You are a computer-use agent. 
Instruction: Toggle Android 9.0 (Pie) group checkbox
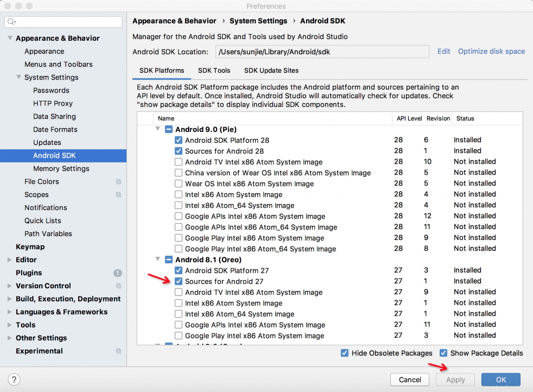[169, 129]
